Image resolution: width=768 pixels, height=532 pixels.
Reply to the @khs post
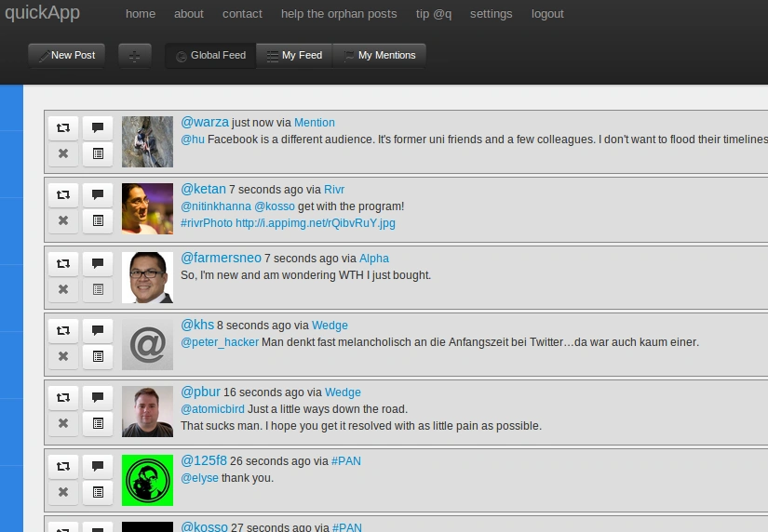coord(98,331)
